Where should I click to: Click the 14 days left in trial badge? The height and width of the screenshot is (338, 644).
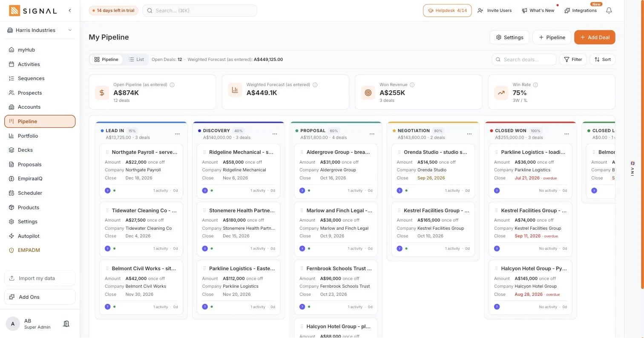tap(113, 10)
